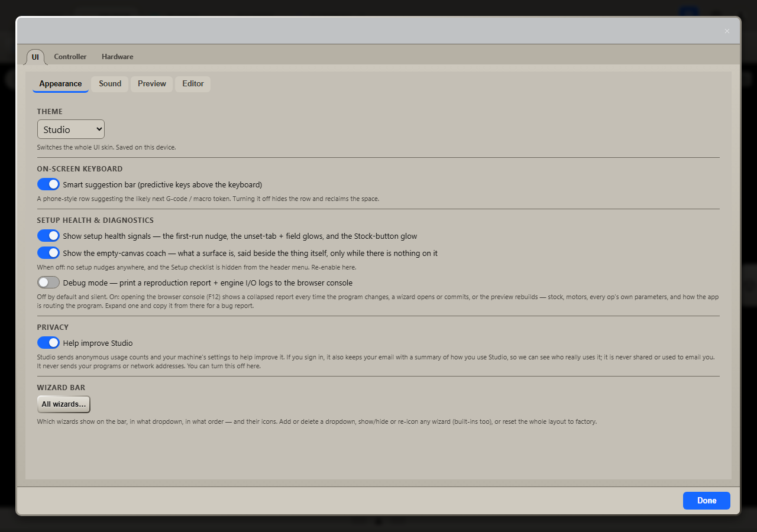Viewport: 757px width, 532px height.
Task: Click the WIZARD BAR heading
Action: pyautogui.click(x=61, y=388)
